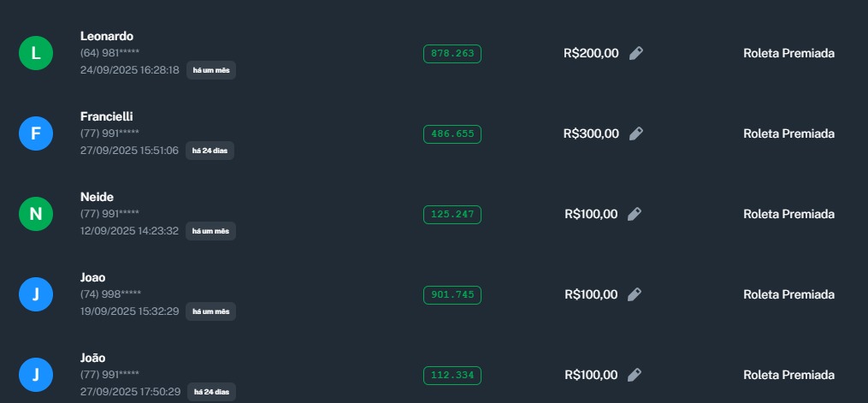The height and width of the screenshot is (403, 868).
Task: Select the code badge 878.263
Action: click(x=452, y=54)
